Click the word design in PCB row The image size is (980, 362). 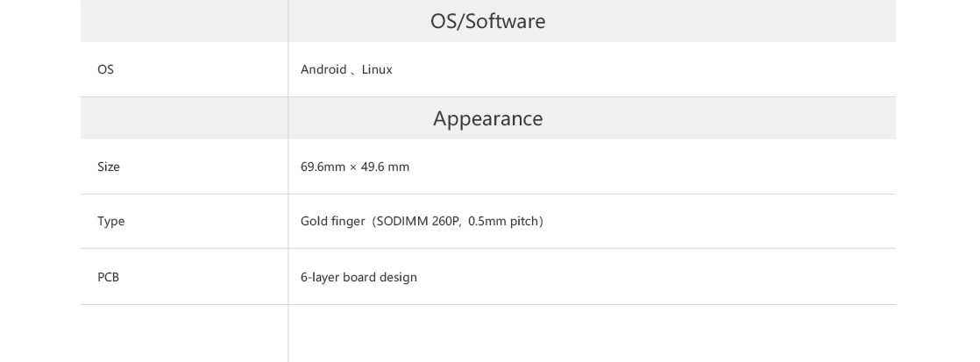coord(398,277)
